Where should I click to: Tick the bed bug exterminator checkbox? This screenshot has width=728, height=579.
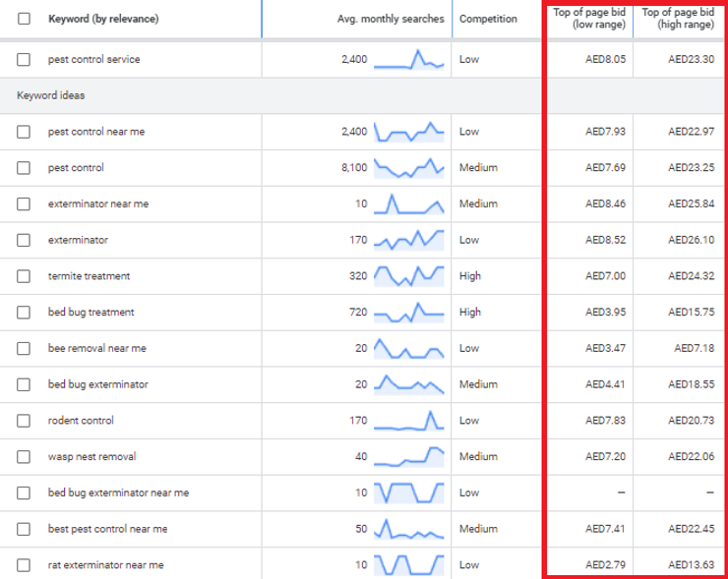click(24, 384)
